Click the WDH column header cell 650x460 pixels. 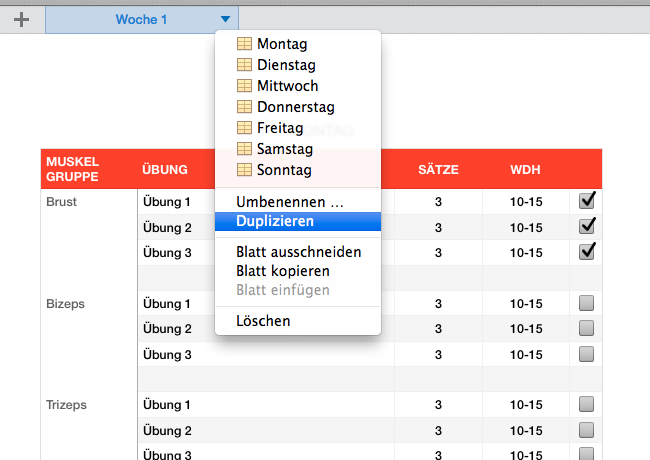click(x=526, y=169)
